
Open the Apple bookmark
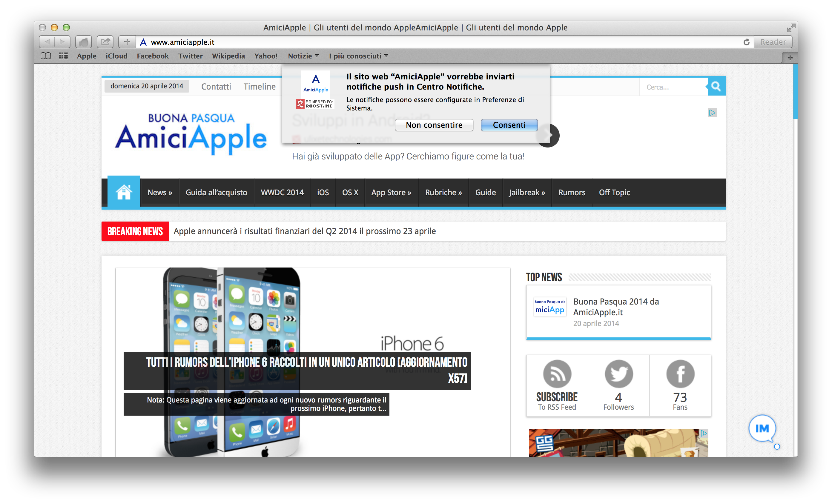pos(87,56)
